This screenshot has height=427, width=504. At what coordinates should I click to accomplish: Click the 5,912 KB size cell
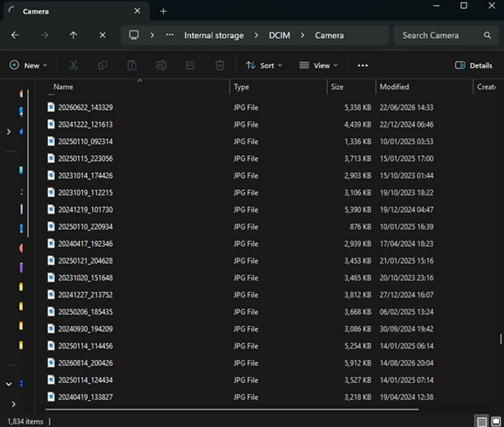tap(358, 363)
